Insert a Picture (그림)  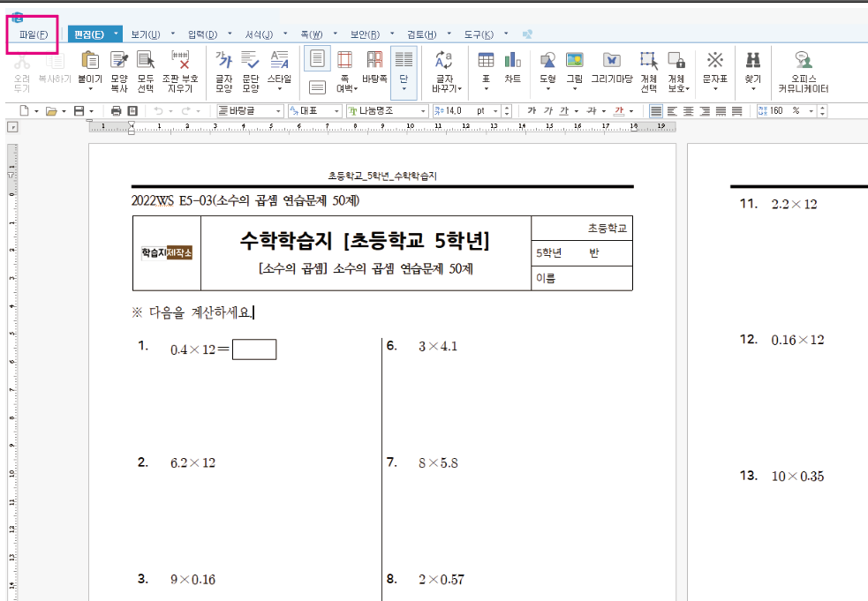click(x=575, y=60)
